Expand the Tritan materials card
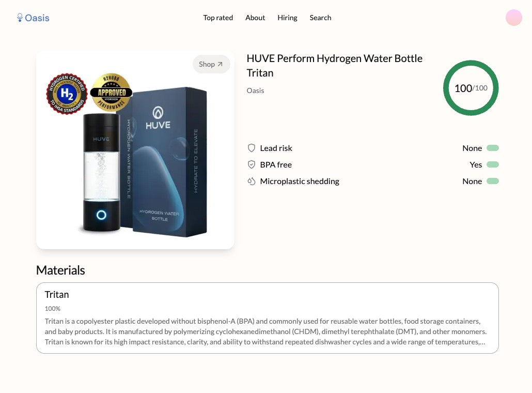Image resolution: width=532 pixels, height=393 pixels. pos(267,318)
